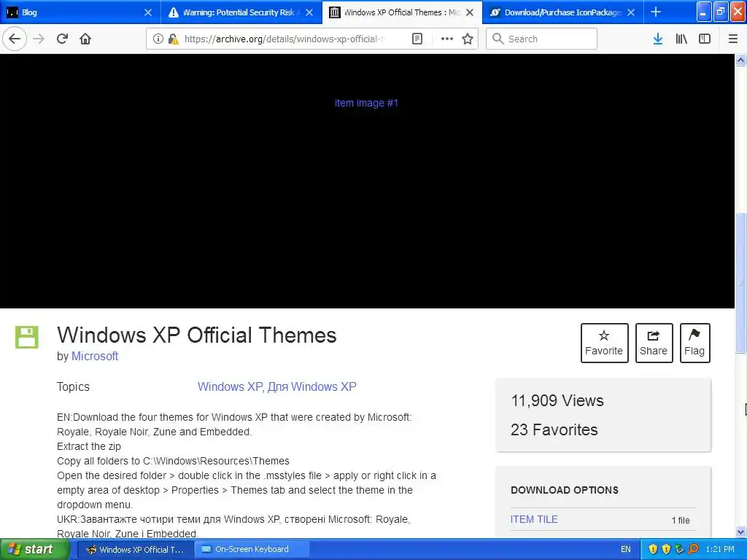Click the magnifier tray icon
This screenshot has height=560, width=747.
pyautogui.click(x=693, y=550)
